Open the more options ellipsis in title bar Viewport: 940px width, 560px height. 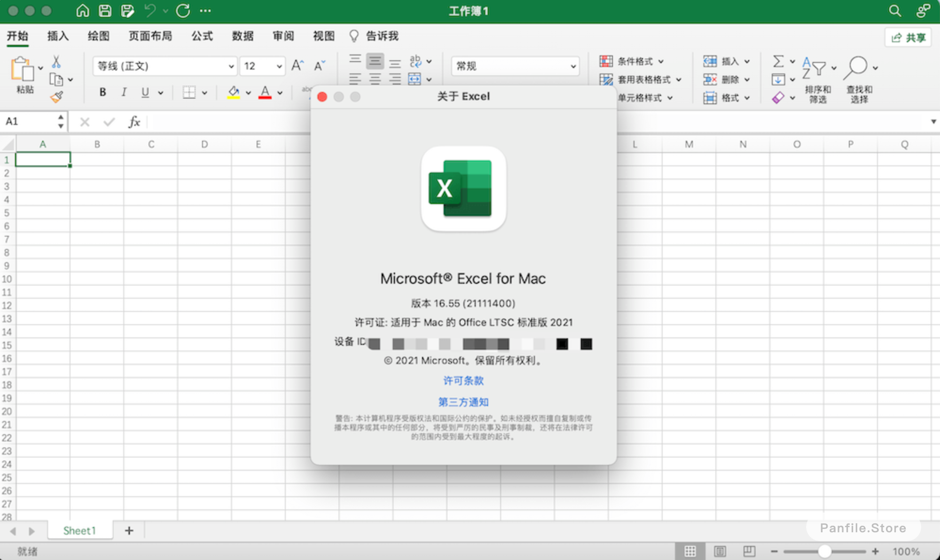tap(205, 10)
